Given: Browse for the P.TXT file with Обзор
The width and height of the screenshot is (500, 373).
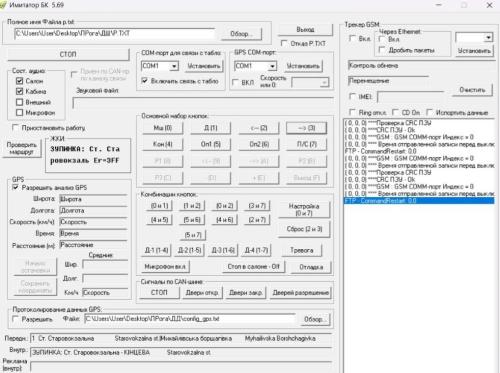Looking at the screenshot, I should [x=241, y=34].
